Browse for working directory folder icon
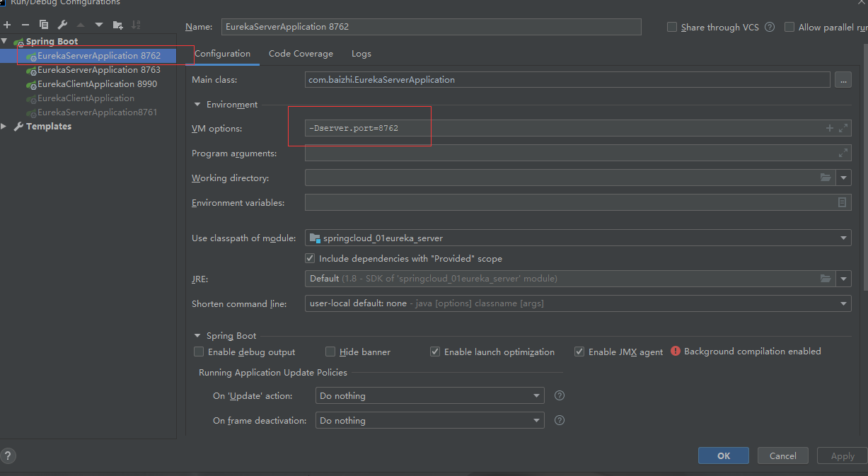 826,178
